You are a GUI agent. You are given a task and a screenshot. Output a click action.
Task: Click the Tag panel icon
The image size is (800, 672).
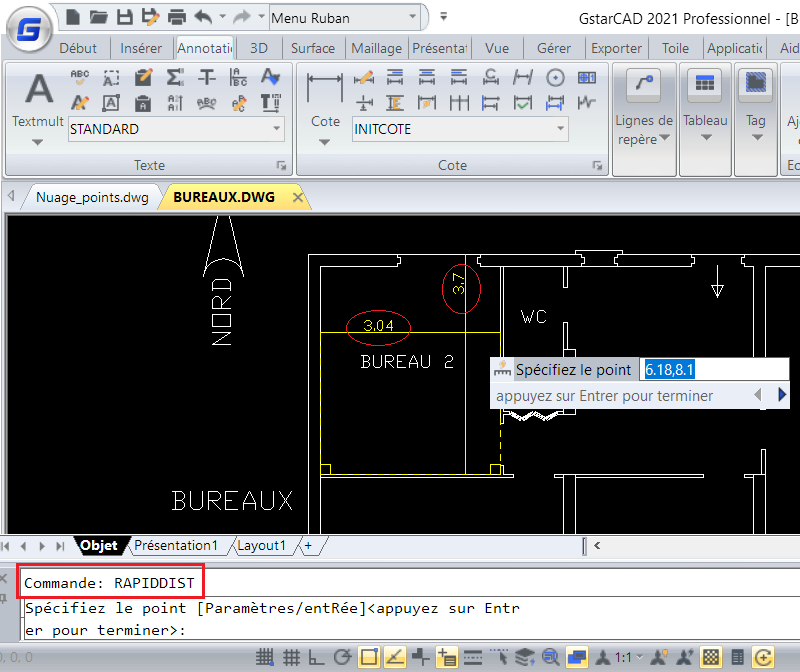point(756,85)
